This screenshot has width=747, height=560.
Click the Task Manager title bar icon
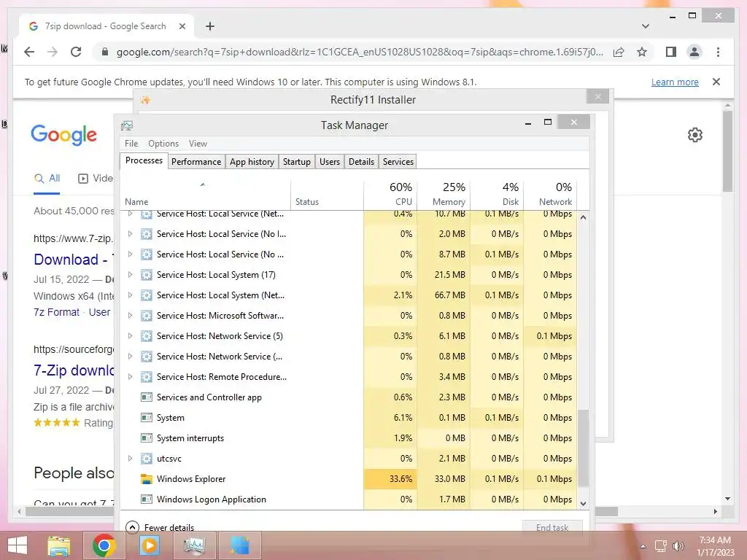tap(127, 125)
